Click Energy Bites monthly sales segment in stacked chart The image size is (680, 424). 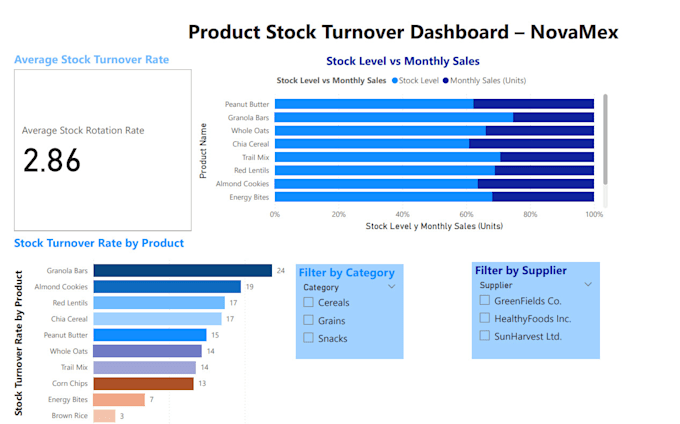pos(543,197)
